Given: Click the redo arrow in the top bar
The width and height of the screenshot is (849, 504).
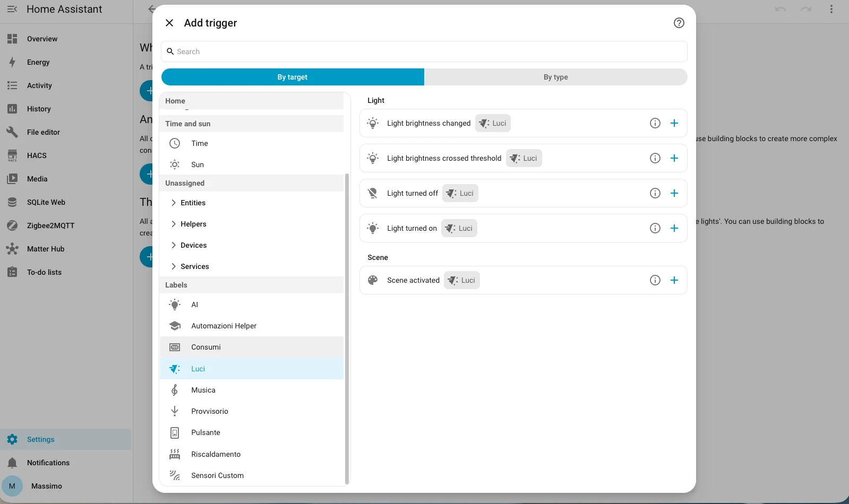Looking at the screenshot, I should [x=806, y=9].
